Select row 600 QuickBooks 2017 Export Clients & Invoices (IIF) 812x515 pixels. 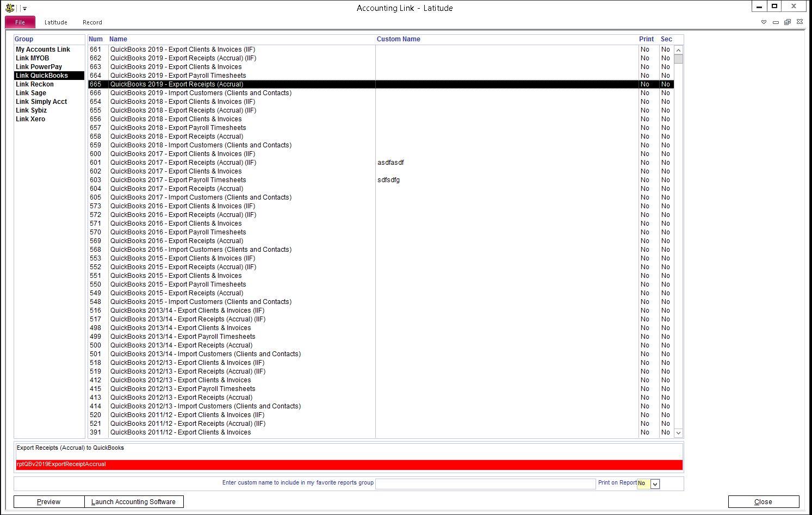coord(381,154)
